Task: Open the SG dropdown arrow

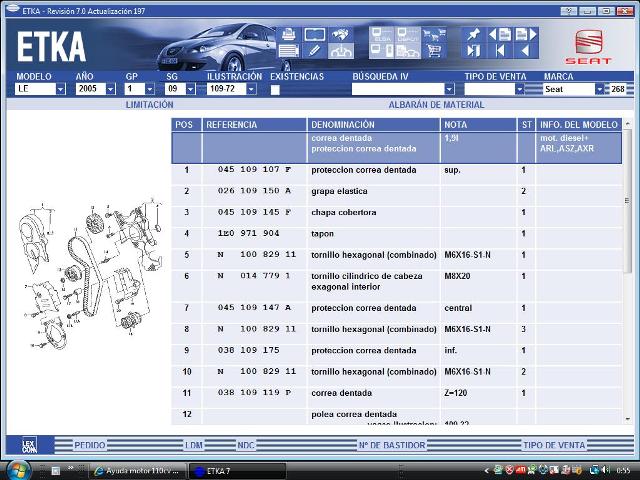Action: [x=191, y=89]
